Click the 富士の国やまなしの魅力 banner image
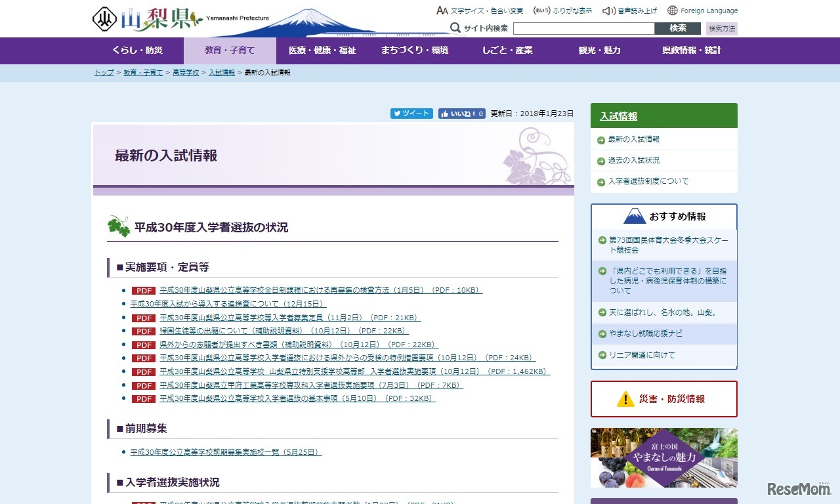Image resolution: width=840 pixels, height=504 pixels. click(663, 457)
